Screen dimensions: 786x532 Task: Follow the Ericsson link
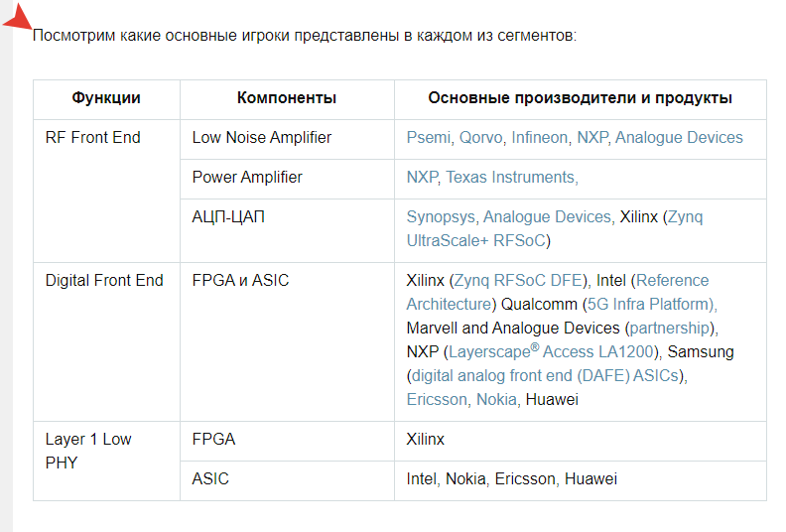tap(437, 400)
